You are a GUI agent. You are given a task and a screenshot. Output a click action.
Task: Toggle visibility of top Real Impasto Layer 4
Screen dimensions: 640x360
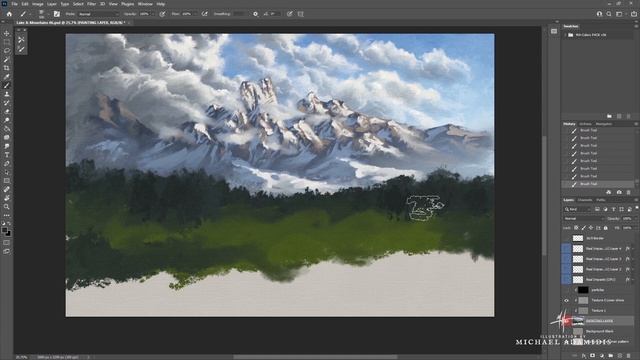(567, 248)
